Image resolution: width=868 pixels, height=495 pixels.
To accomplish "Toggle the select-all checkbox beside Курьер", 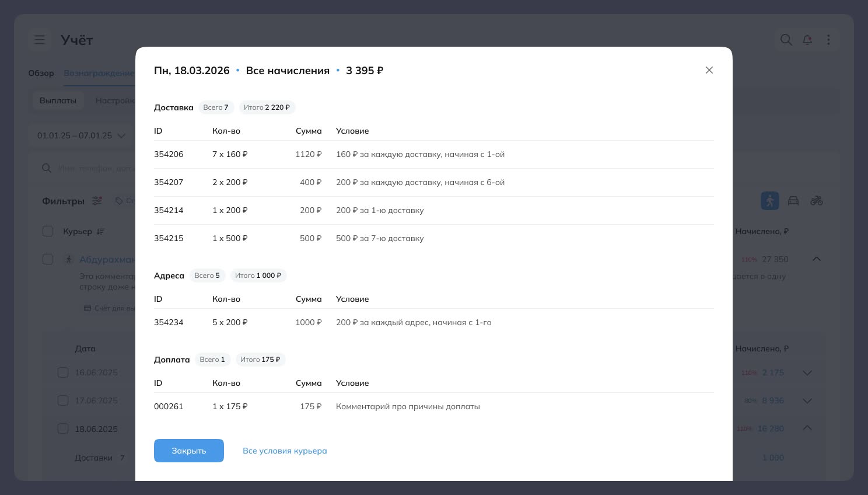I will (48, 231).
